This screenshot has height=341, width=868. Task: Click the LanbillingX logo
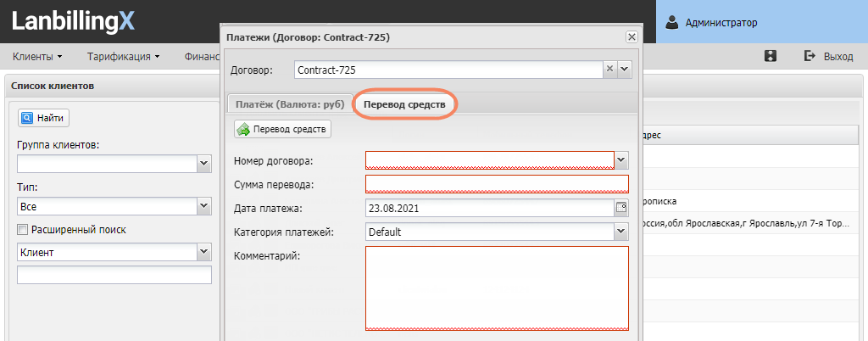(x=73, y=21)
